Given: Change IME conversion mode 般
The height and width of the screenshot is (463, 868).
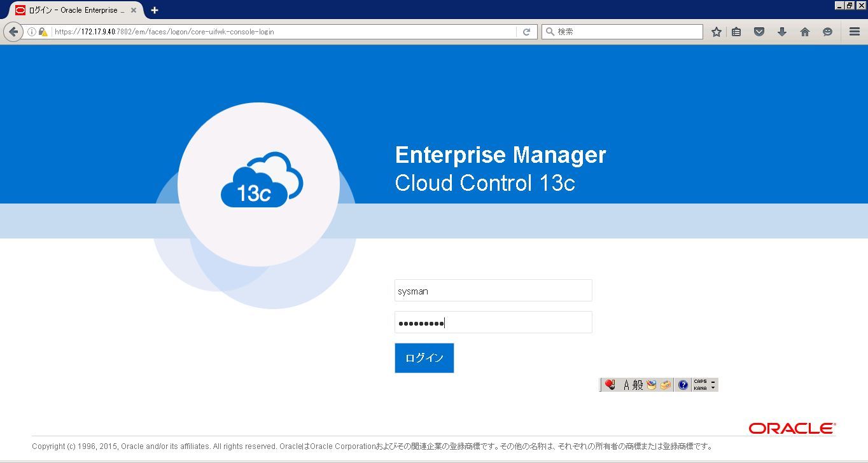Looking at the screenshot, I should 638,385.
